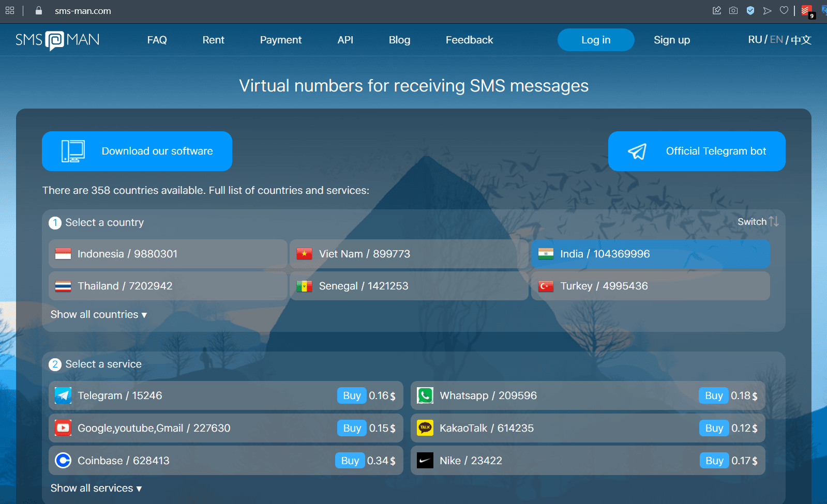The width and height of the screenshot is (827, 504).
Task: Click the Turkey flag icon
Action: [546, 286]
